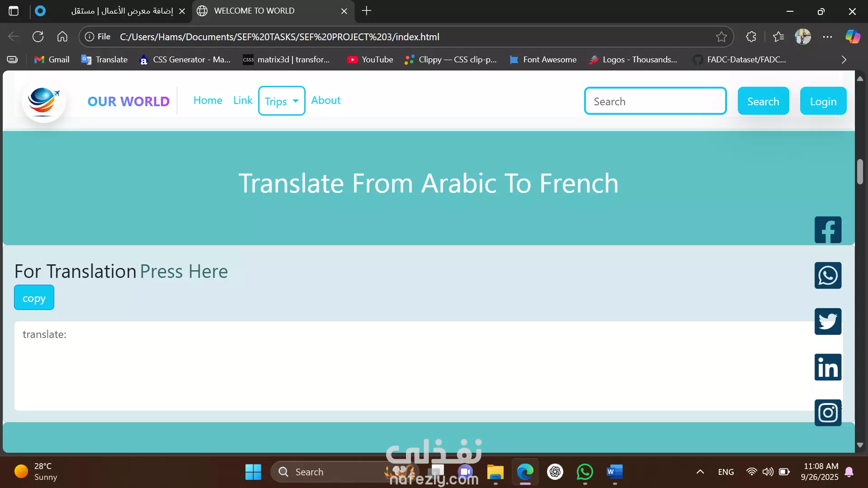Click the Our World globe logo
Screen dimensions: 868x488
(x=43, y=101)
